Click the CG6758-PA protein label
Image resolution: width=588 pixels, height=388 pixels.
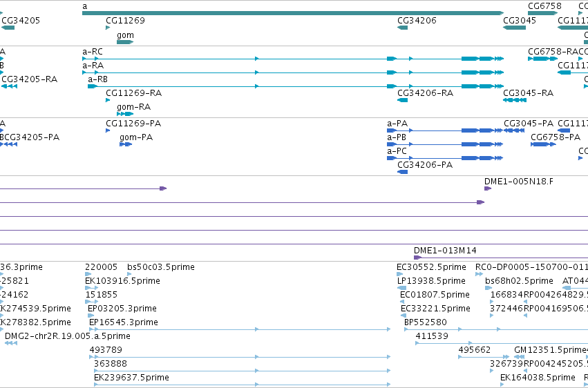[x=556, y=137]
